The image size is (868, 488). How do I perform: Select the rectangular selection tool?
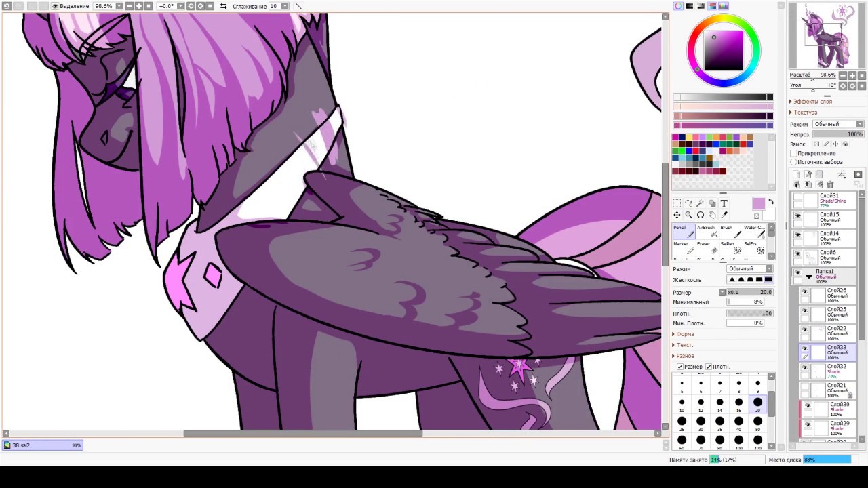coord(677,203)
